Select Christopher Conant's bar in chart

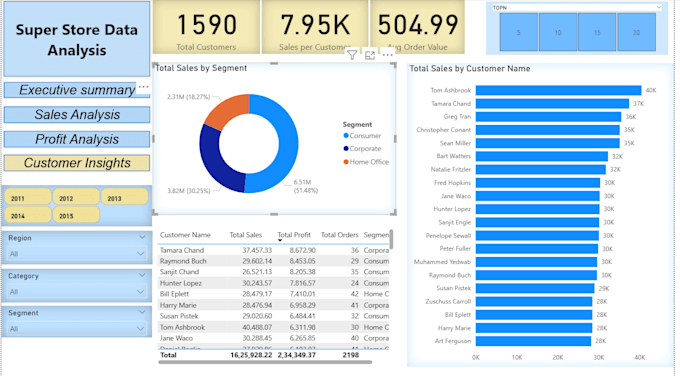[547, 130]
